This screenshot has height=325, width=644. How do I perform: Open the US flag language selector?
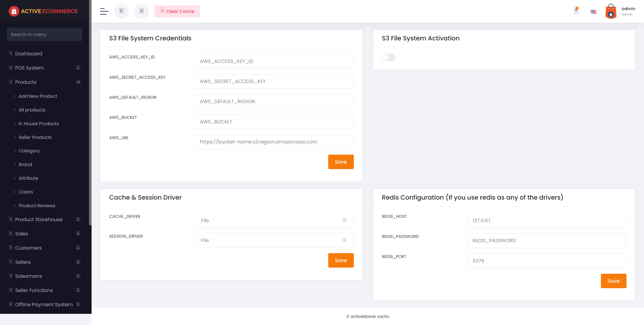594,12
